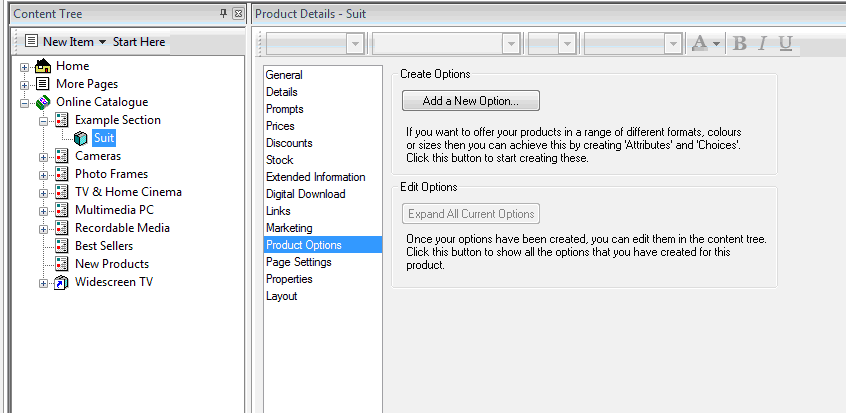Collapse the Example Section node

tap(44, 120)
